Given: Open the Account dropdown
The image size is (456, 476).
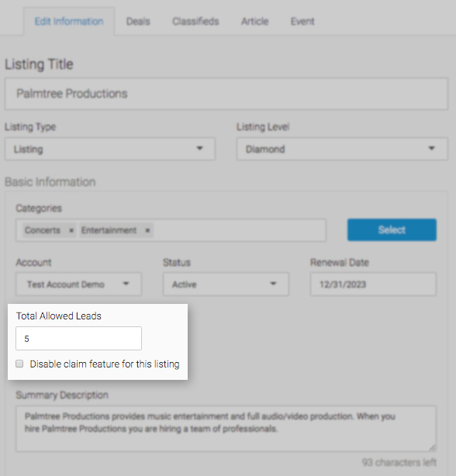Looking at the screenshot, I should tap(78, 285).
